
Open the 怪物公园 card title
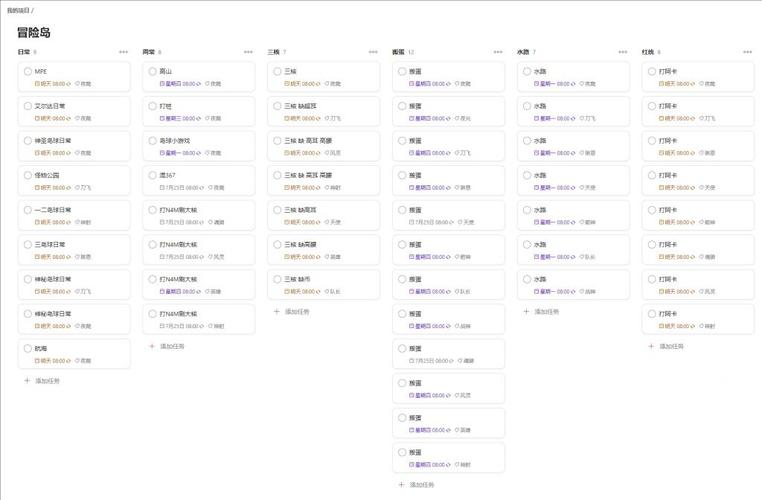[x=47, y=175]
